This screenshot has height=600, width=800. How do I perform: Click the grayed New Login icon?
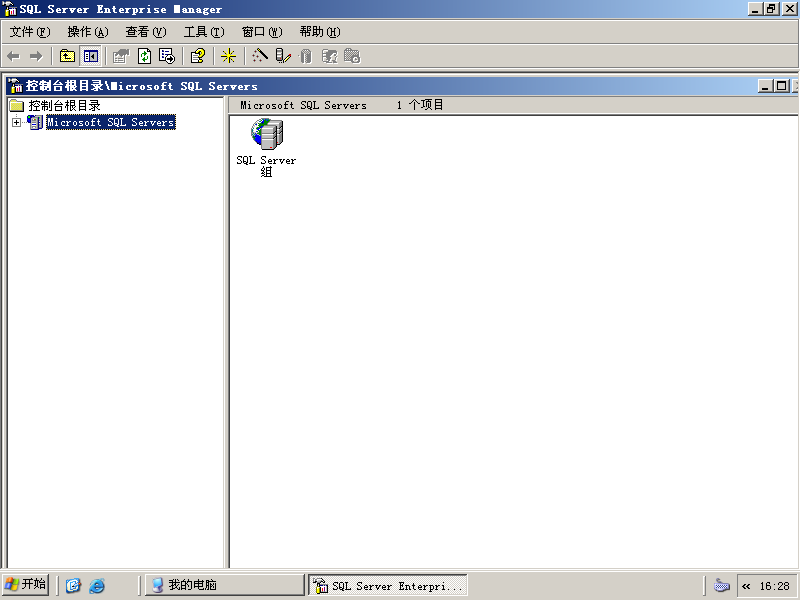(x=329, y=56)
